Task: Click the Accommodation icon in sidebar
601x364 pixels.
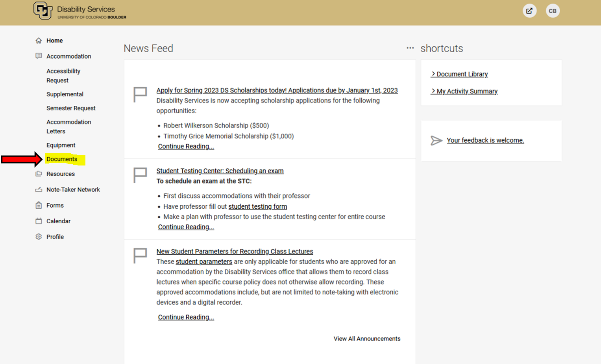Action: coord(39,56)
